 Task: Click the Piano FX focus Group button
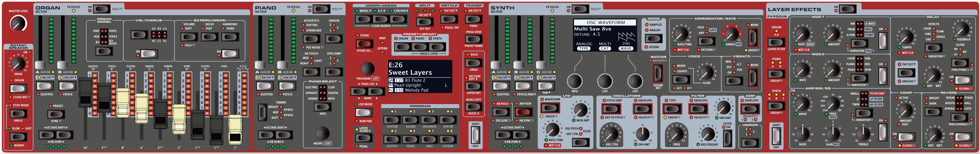[x=776, y=74]
